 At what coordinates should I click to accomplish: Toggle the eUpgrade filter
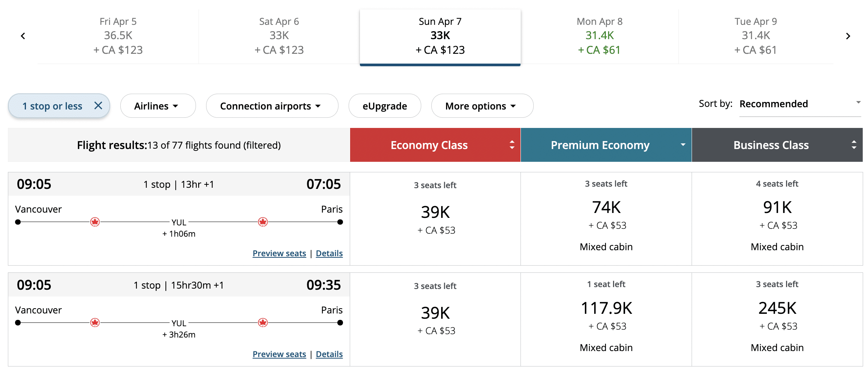point(384,106)
